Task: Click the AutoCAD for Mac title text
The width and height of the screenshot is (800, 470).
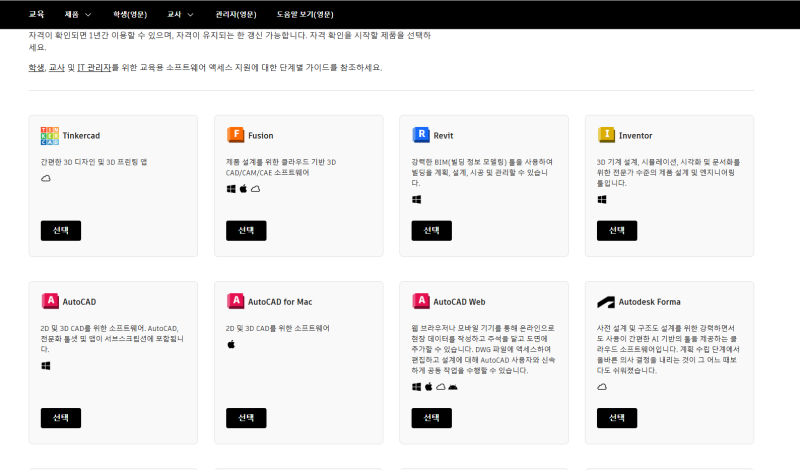Action: pos(280,302)
